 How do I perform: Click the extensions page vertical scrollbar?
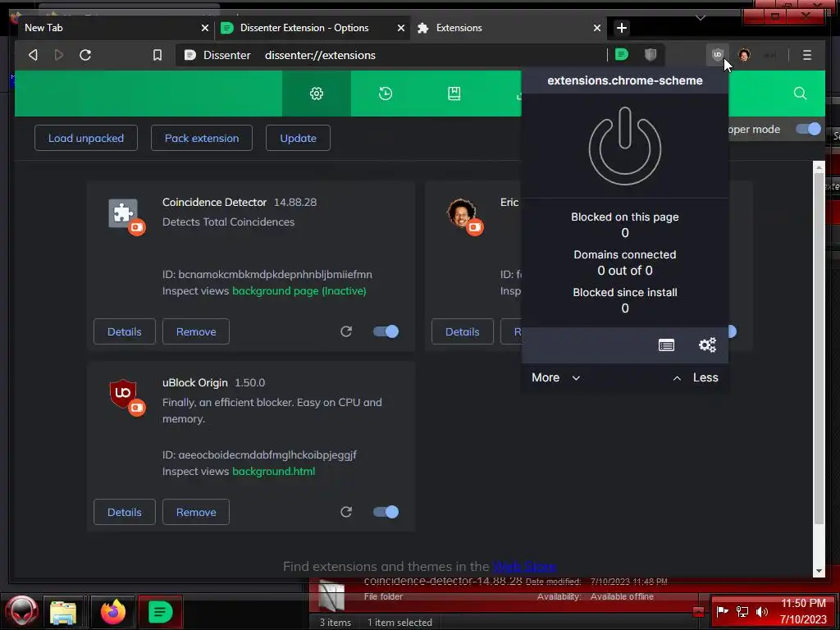coord(819,348)
